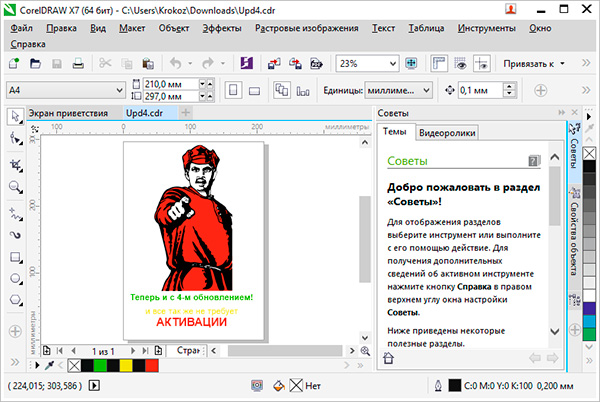
Task: Click the no-fill swatch on right palette
Action: coord(589,154)
